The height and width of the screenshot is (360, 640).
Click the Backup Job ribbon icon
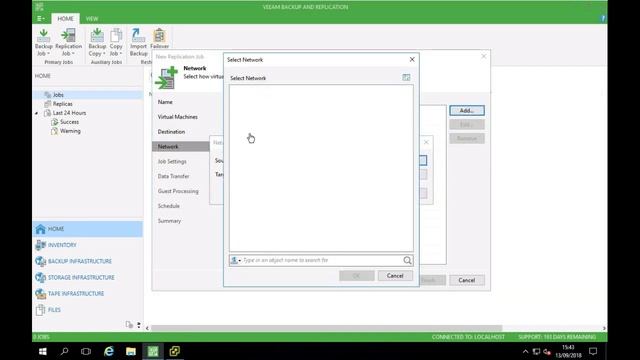click(44, 42)
